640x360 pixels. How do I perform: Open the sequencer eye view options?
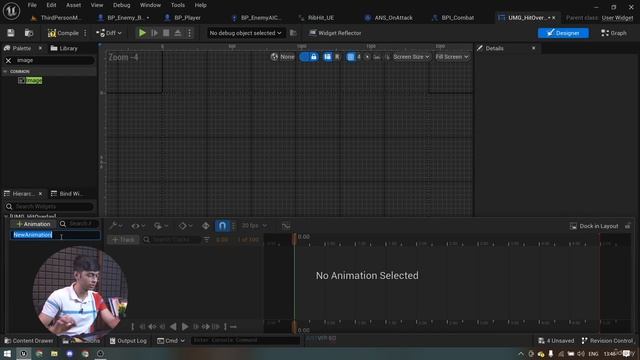tap(138, 226)
